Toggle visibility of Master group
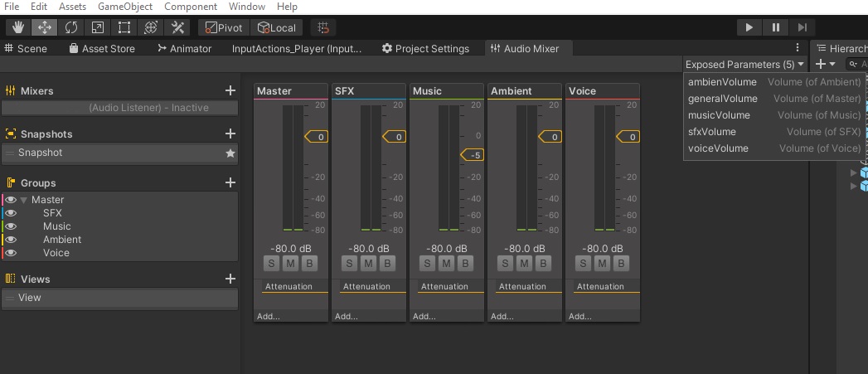The width and height of the screenshot is (868, 374). click(x=11, y=200)
